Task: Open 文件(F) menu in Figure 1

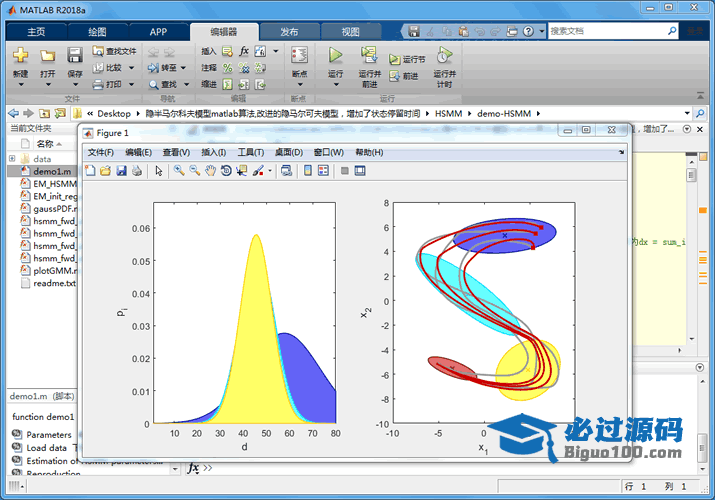Action: pyautogui.click(x=101, y=152)
